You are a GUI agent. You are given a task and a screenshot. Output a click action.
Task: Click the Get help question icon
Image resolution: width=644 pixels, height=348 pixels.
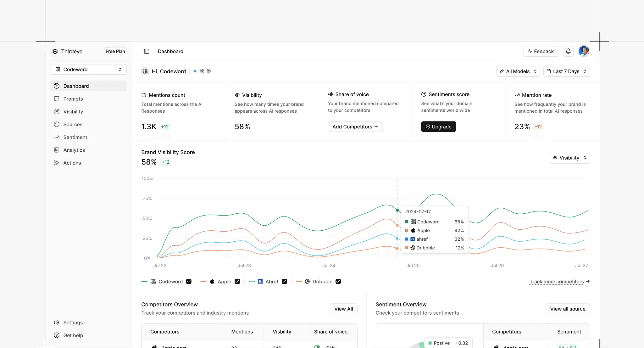coord(57,335)
